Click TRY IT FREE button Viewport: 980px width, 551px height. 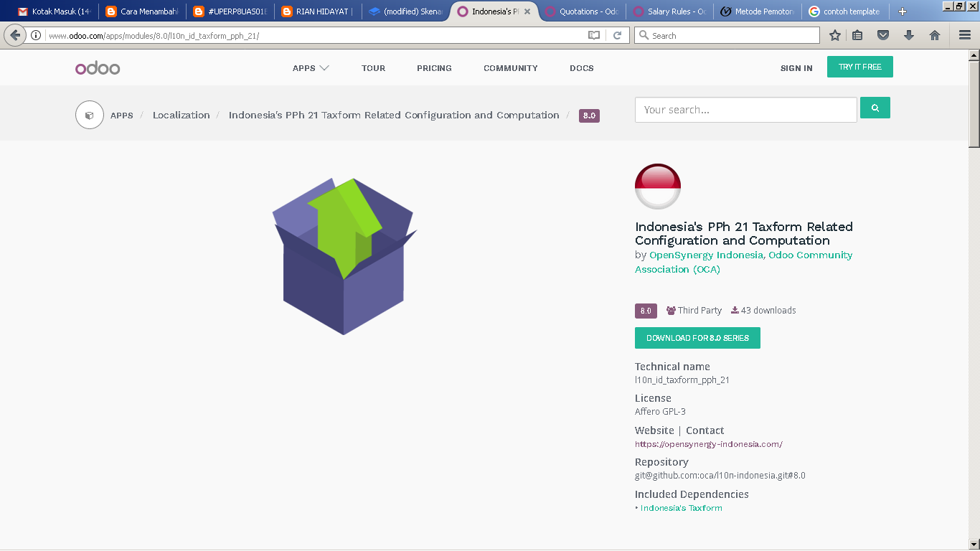(x=860, y=67)
